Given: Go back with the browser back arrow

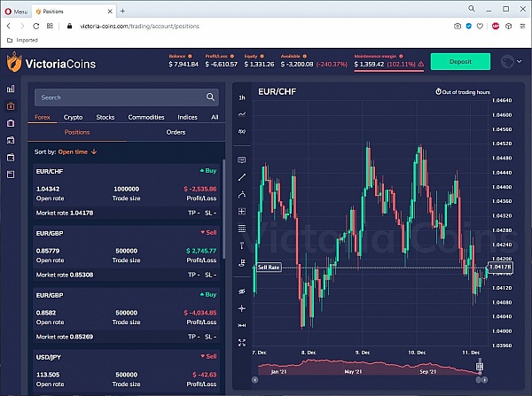Looking at the screenshot, I should (9, 26).
